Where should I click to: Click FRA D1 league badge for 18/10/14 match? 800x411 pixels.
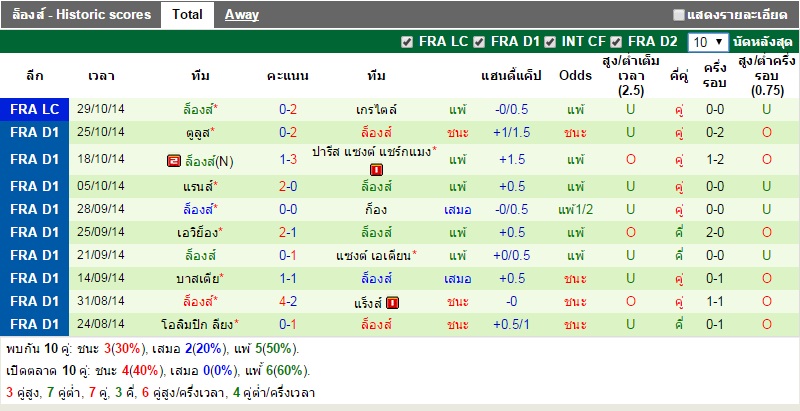pyautogui.click(x=36, y=160)
